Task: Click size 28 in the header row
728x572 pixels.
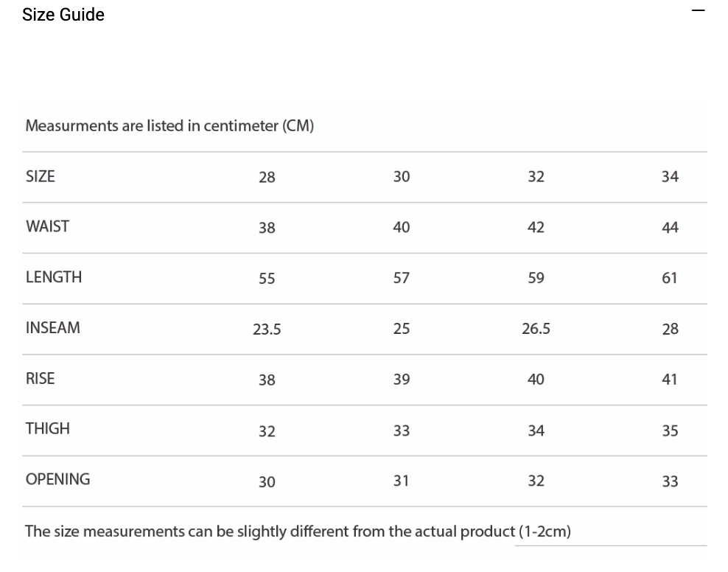Action: 267,178
